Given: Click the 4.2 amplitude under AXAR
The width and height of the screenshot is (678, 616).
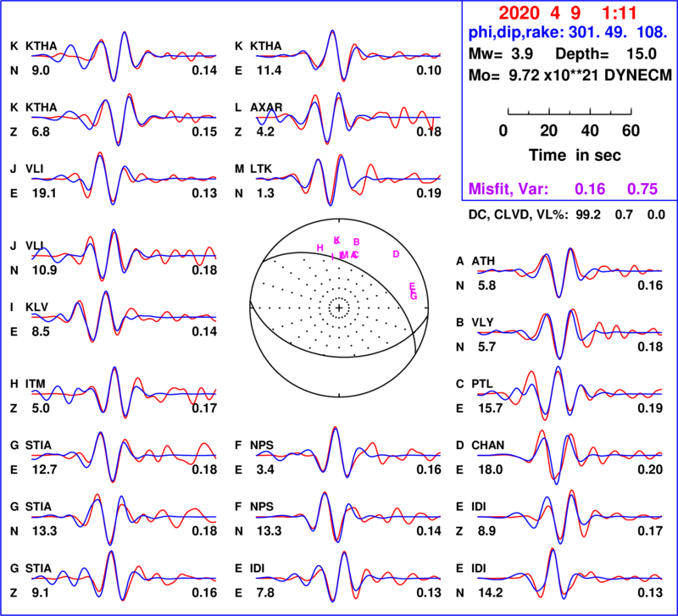Looking at the screenshot, I should pos(265,132).
